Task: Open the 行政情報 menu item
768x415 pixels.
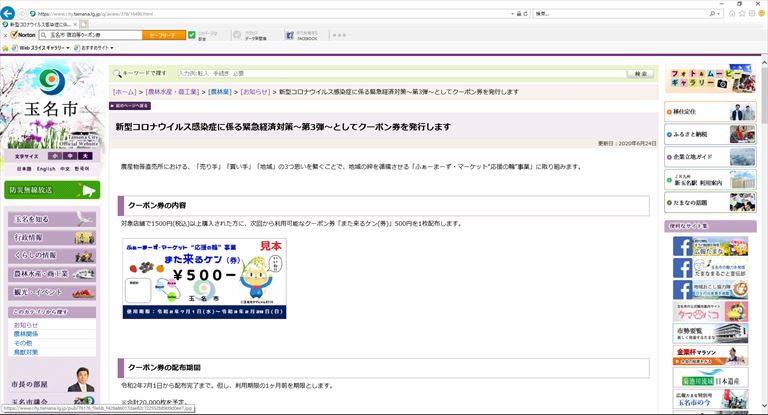Action: tap(51, 237)
